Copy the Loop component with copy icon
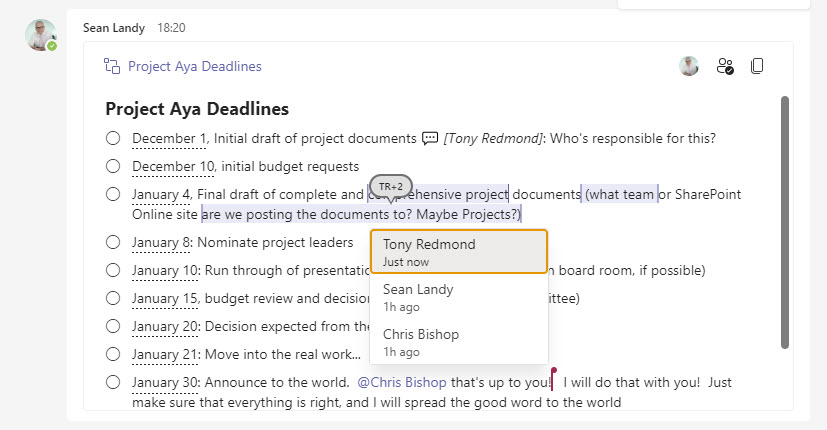The height and width of the screenshot is (430, 827). click(x=757, y=66)
